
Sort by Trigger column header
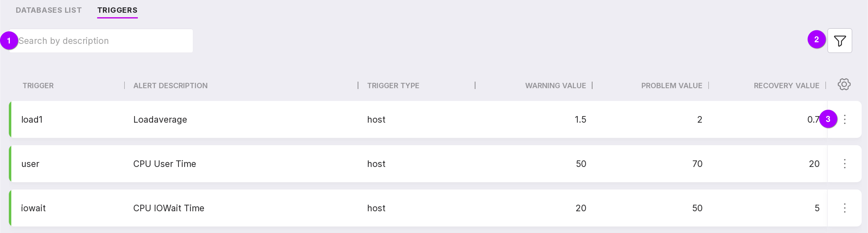(38, 86)
